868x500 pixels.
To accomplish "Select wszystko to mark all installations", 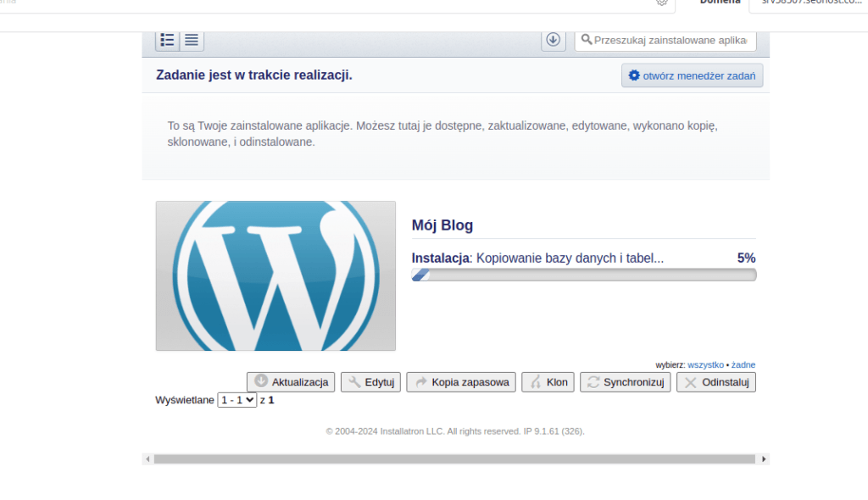I will tap(706, 364).
